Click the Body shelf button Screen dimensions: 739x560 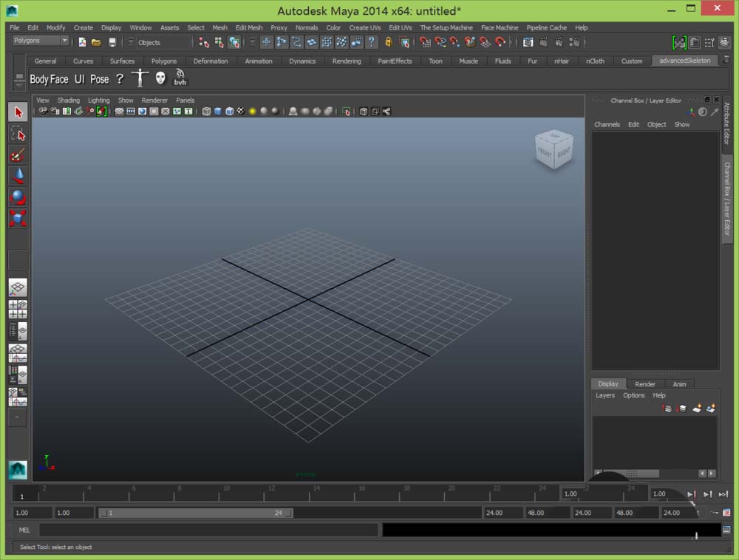pyautogui.click(x=39, y=79)
